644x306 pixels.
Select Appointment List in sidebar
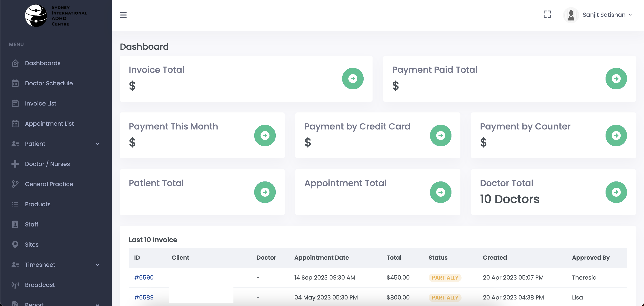[49, 123]
